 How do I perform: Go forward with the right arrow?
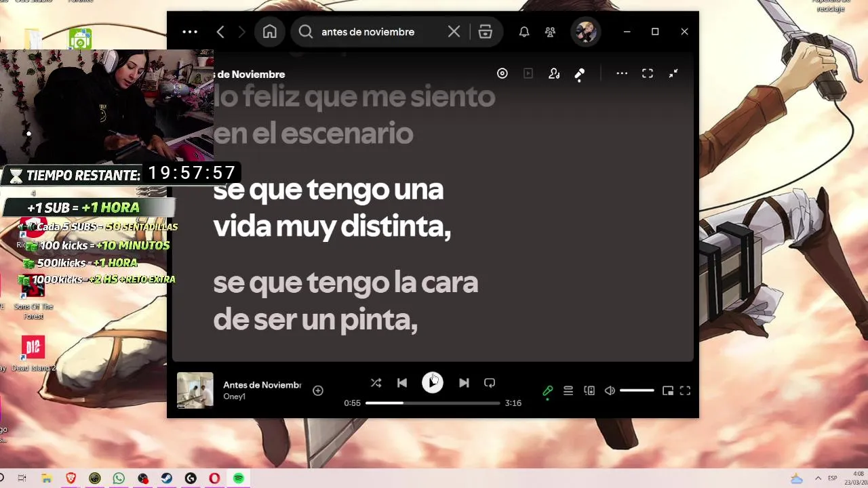(241, 32)
